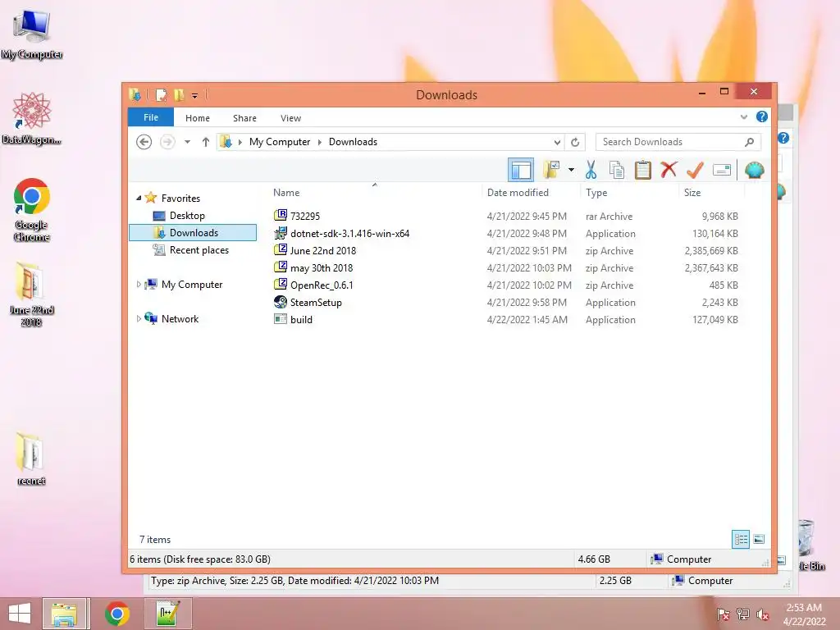Switch to Large icons view button
840x630 pixels.
tap(759, 540)
